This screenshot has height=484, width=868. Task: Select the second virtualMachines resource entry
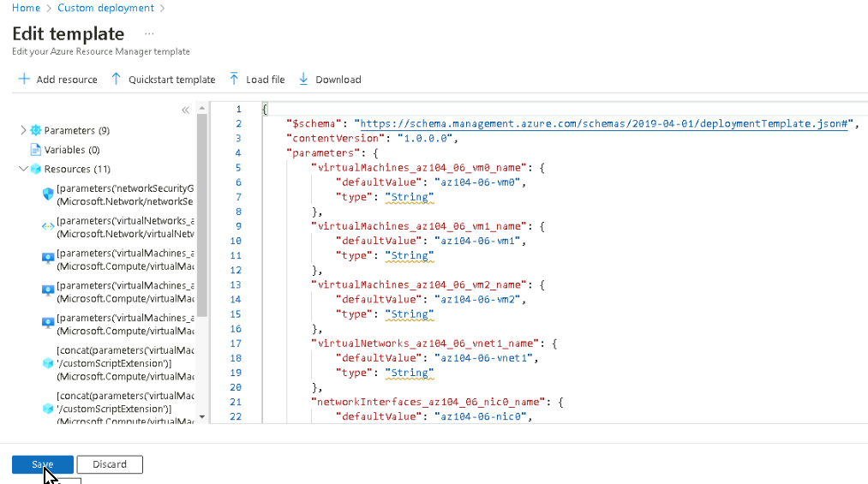click(x=125, y=291)
